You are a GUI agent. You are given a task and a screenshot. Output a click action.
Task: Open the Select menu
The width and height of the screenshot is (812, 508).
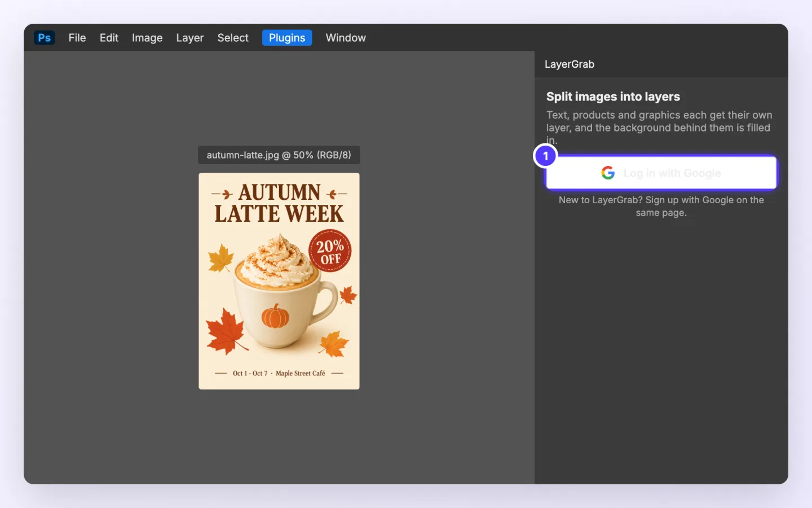tap(233, 38)
